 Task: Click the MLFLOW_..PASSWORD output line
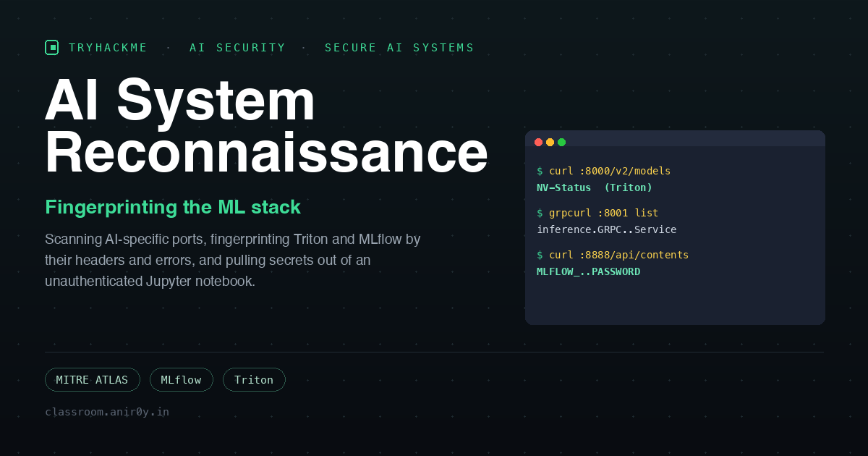pos(588,271)
